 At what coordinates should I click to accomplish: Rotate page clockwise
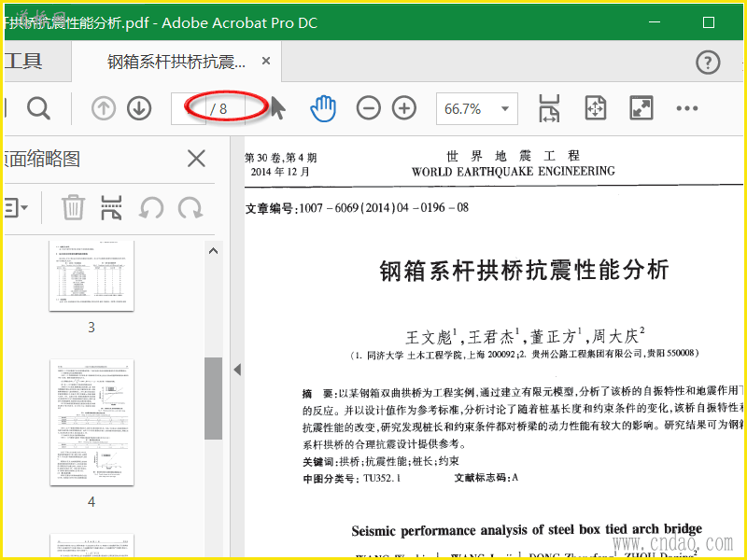click(190, 208)
